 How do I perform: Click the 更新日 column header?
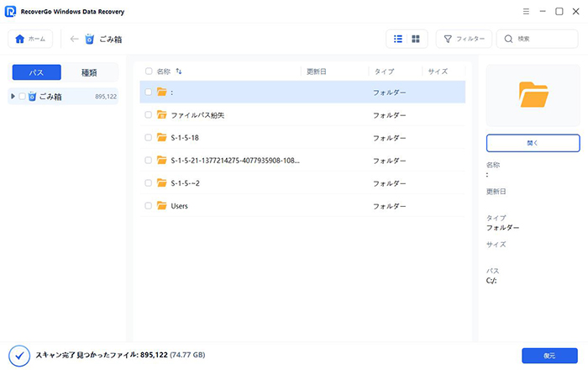[316, 71]
